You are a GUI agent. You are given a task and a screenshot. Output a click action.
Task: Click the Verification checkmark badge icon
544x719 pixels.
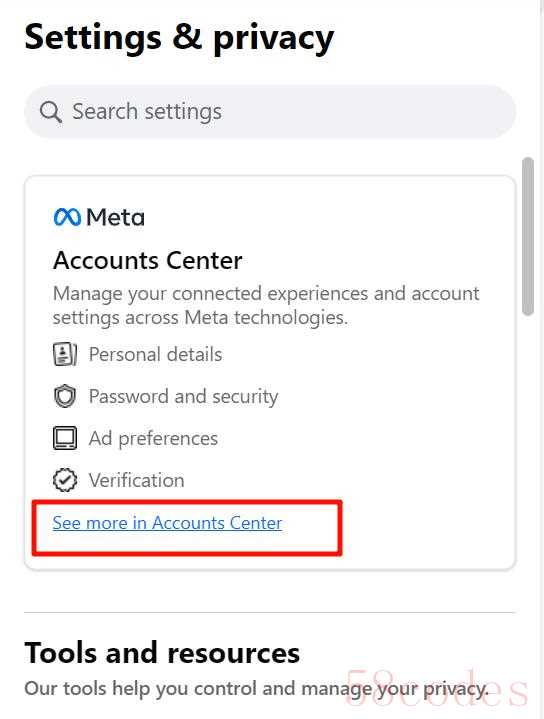click(65, 480)
